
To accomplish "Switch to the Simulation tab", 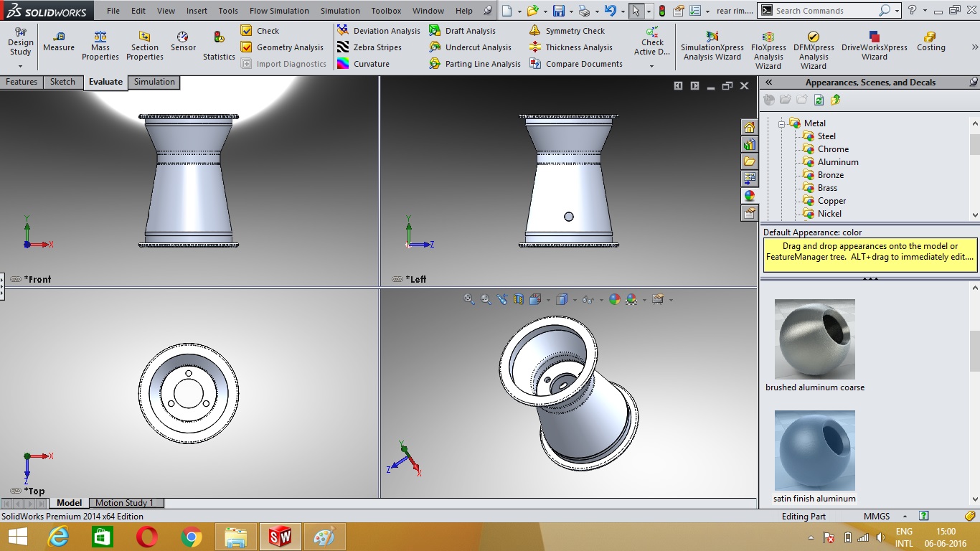I will 154,82.
